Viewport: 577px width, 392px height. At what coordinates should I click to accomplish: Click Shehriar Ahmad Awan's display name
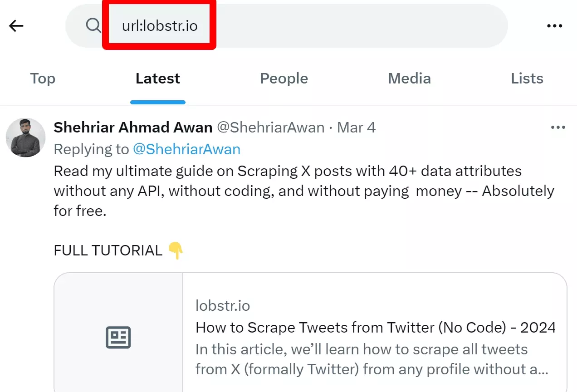(132, 127)
